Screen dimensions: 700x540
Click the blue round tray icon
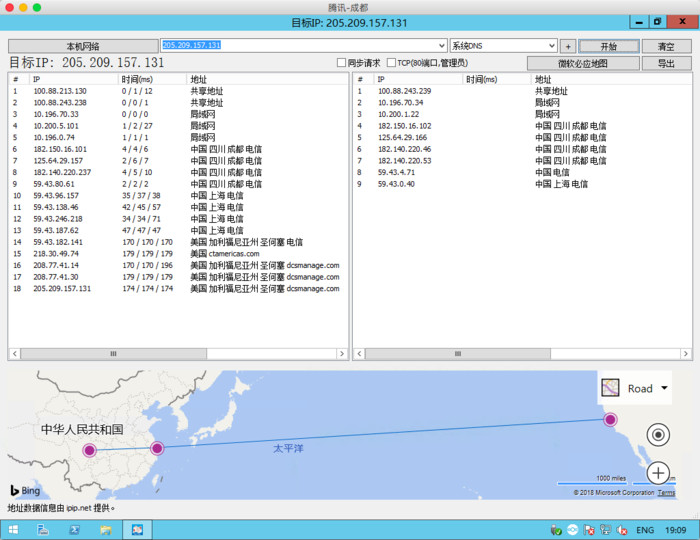(x=572, y=530)
